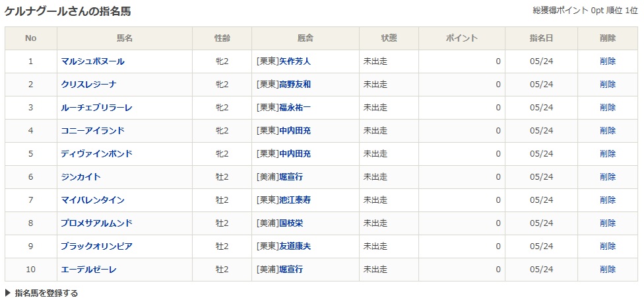Image resolution: width=644 pixels, height=298 pixels.
Task: Delete ブラックオリンピア via 削除 link
Action: [608, 246]
